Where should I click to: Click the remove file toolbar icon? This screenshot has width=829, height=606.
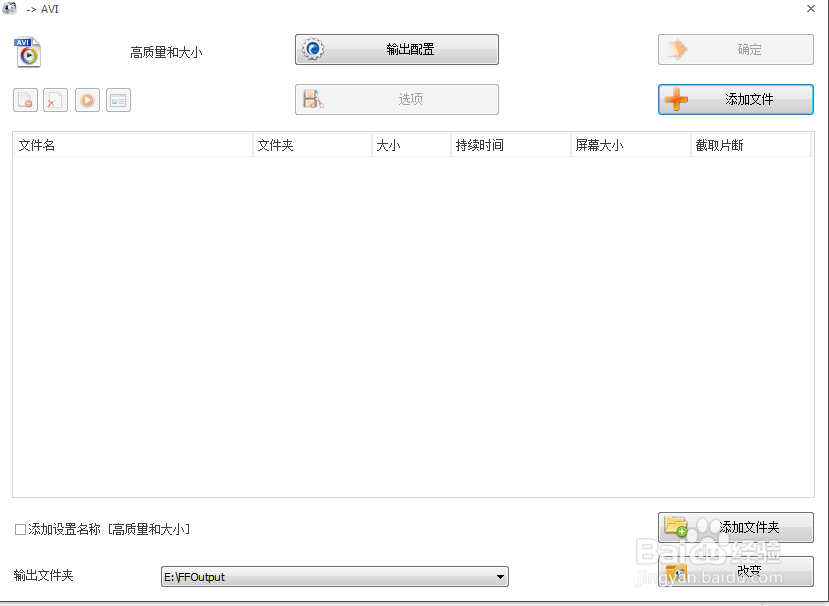pyautogui.click(x=25, y=100)
